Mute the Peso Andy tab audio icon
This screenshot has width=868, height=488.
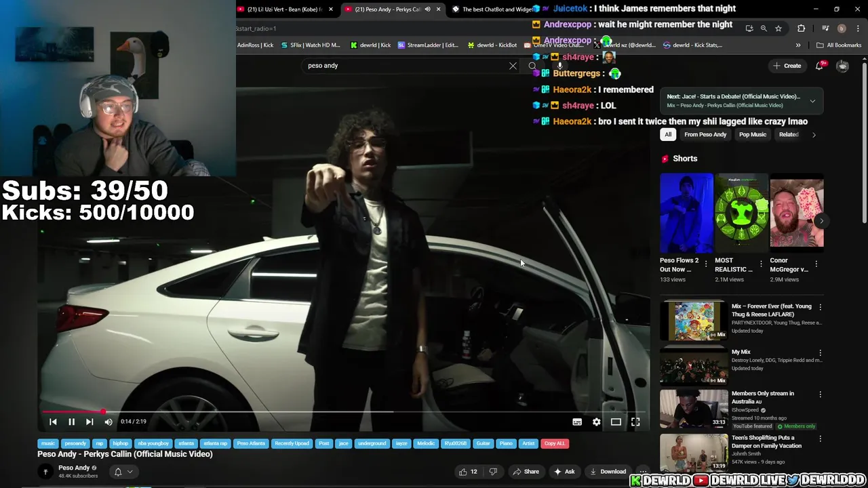427,9
